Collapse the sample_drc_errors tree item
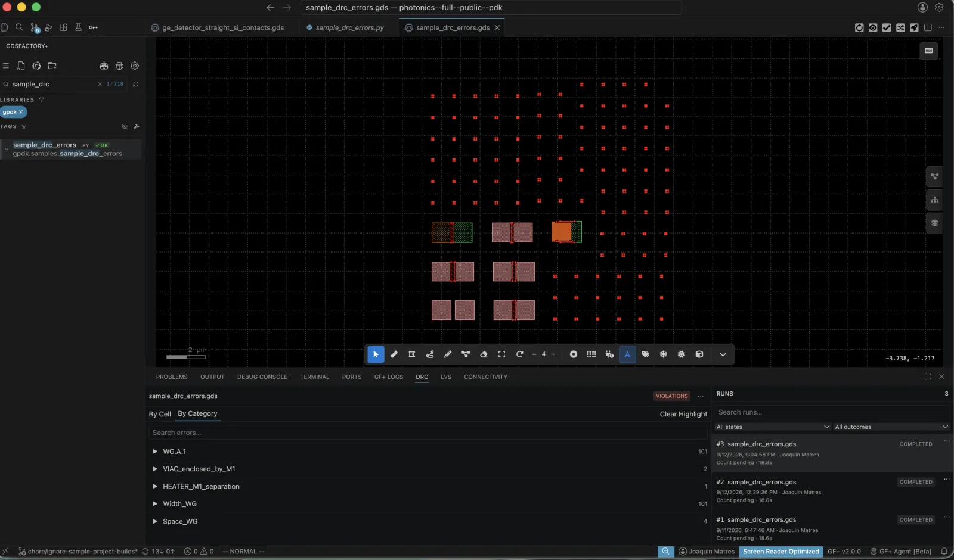Screen dimensions: 954x560 pyautogui.click(x=7, y=149)
